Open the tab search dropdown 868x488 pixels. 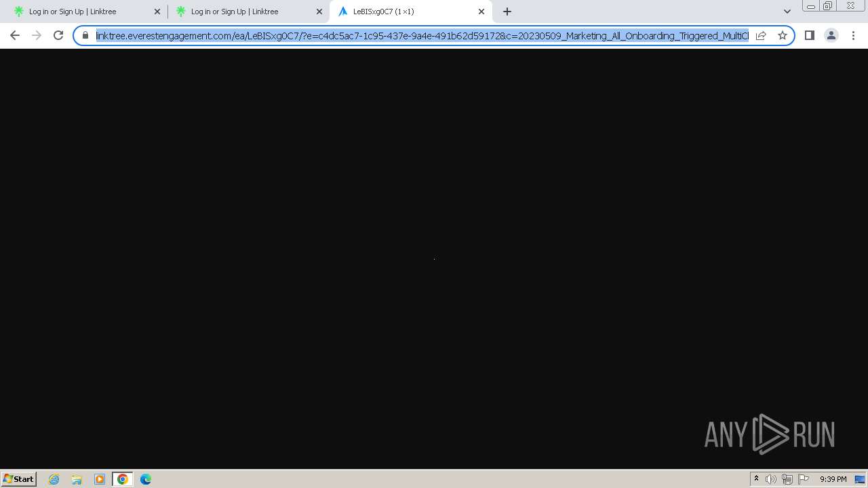click(787, 12)
